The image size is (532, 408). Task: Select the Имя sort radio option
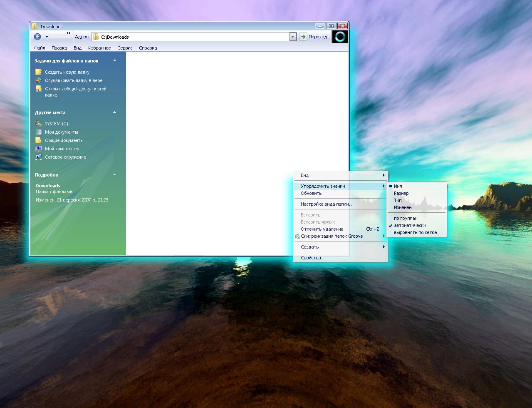click(x=416, y=186)
